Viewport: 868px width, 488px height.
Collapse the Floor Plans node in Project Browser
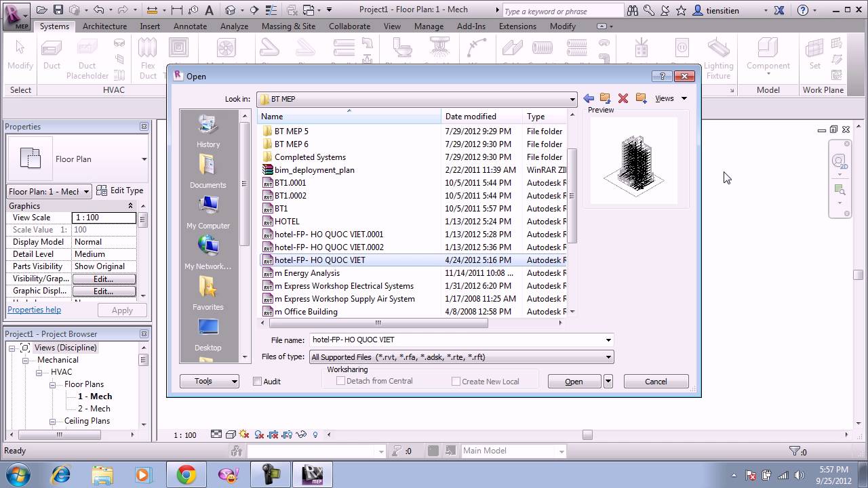(x=53, y=384)
